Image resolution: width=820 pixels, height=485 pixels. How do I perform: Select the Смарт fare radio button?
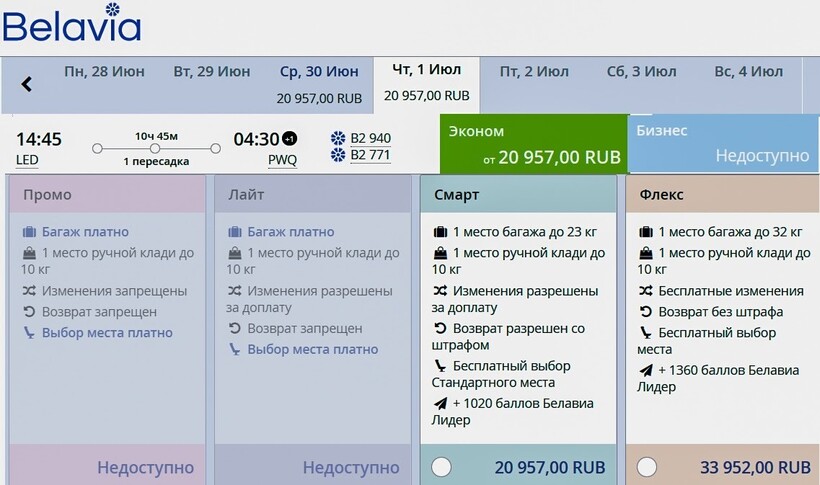441,467
